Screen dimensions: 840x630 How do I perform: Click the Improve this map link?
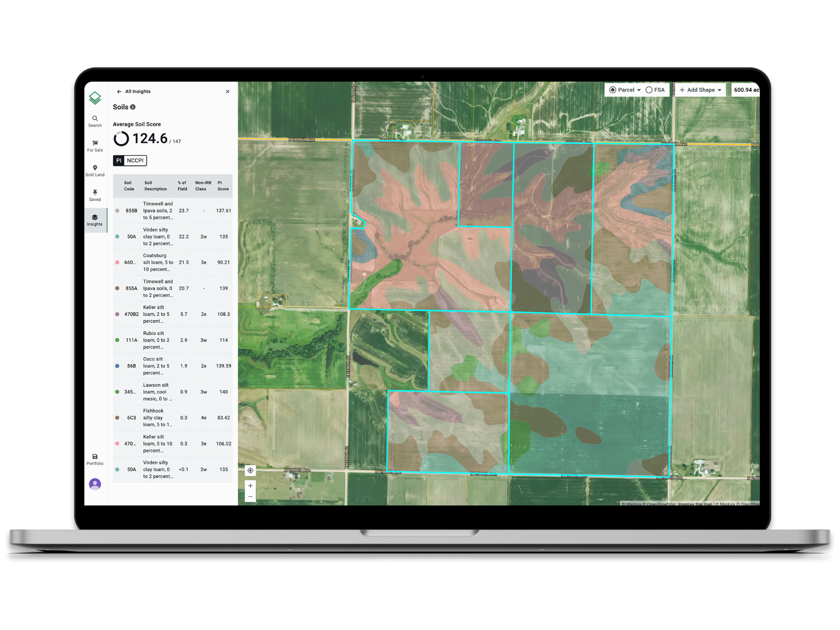[695, 504]
